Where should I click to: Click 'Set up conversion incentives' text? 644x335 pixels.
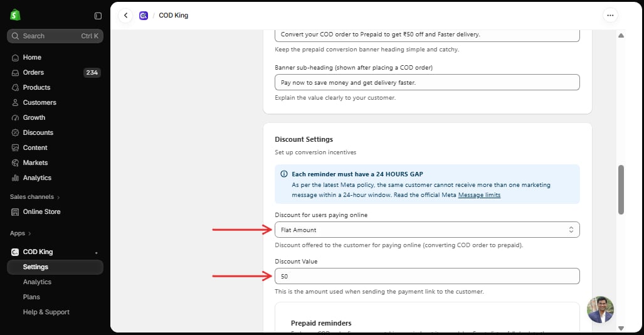(315, 152)
